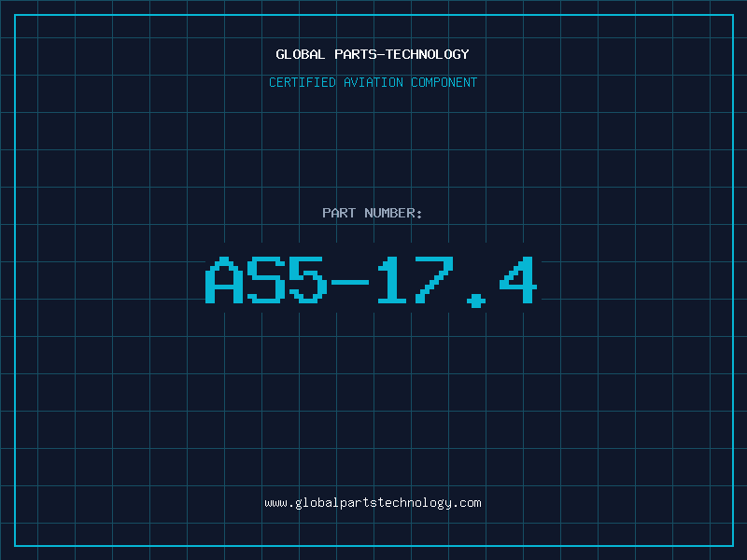Screen dimensions: 747x560
Task: Open the www.globalpartstechnology.com link
Action: (x=373, y=503)
